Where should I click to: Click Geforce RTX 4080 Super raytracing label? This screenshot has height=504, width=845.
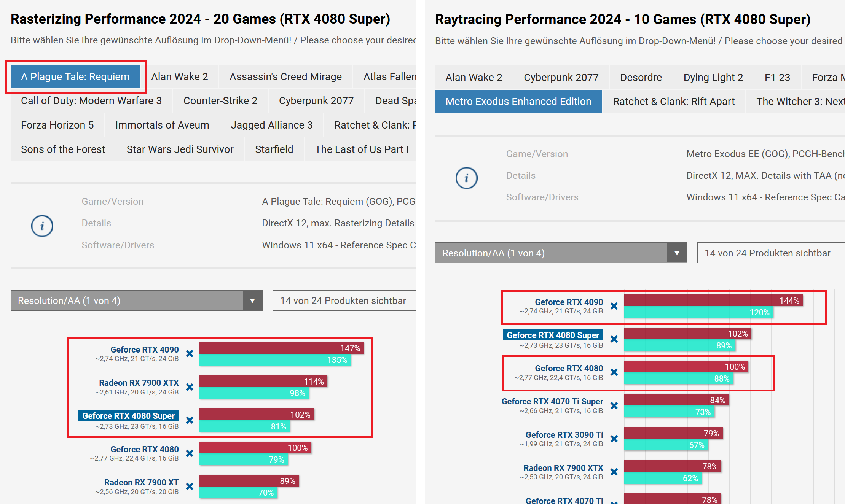tap(553, 335)
